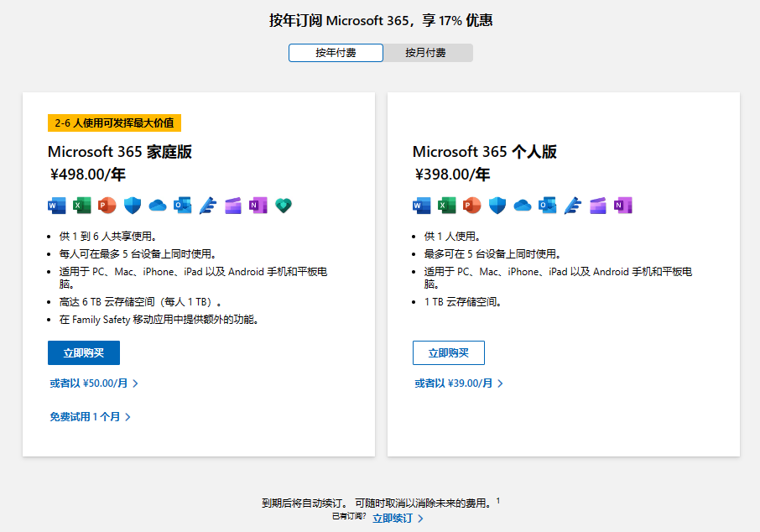This screenshot has height=532, width=760.
Task: Click the 按年付费 tab label
Action: [x=336, y=52]
